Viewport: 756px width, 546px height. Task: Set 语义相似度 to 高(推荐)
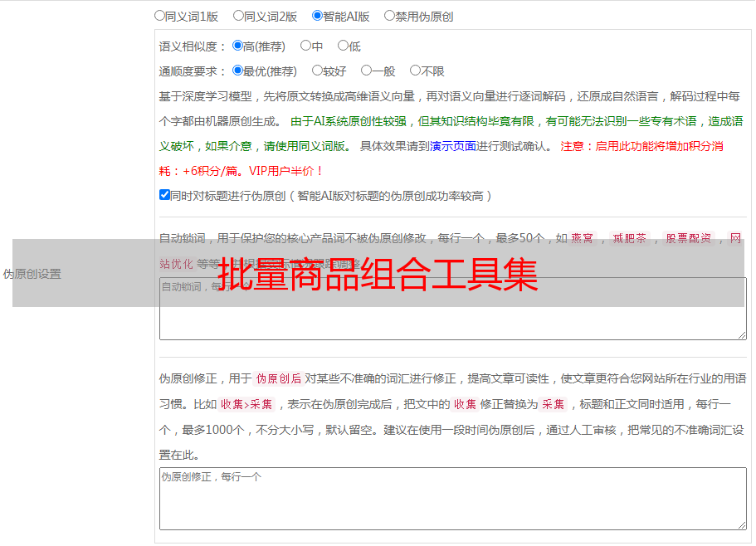click(237, 46)
